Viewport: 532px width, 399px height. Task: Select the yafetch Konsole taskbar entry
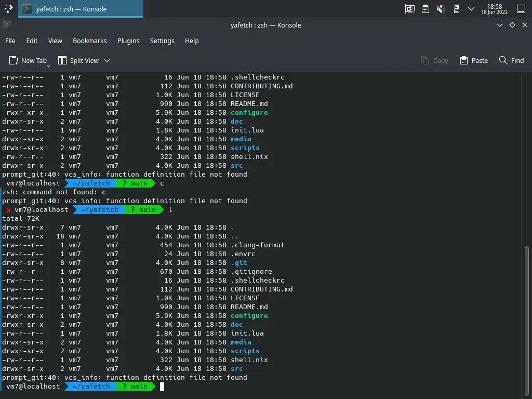tap(81, 9)
